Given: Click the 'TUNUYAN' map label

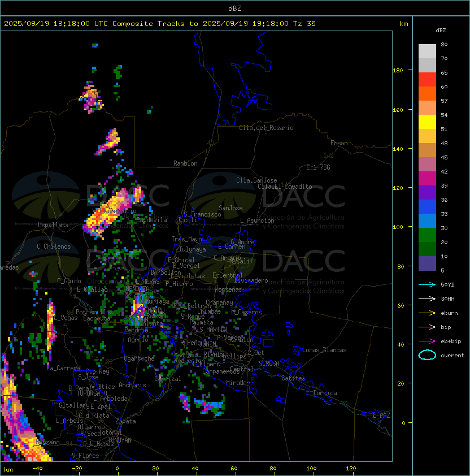Looking at the screenshot, I should (120, 440).
